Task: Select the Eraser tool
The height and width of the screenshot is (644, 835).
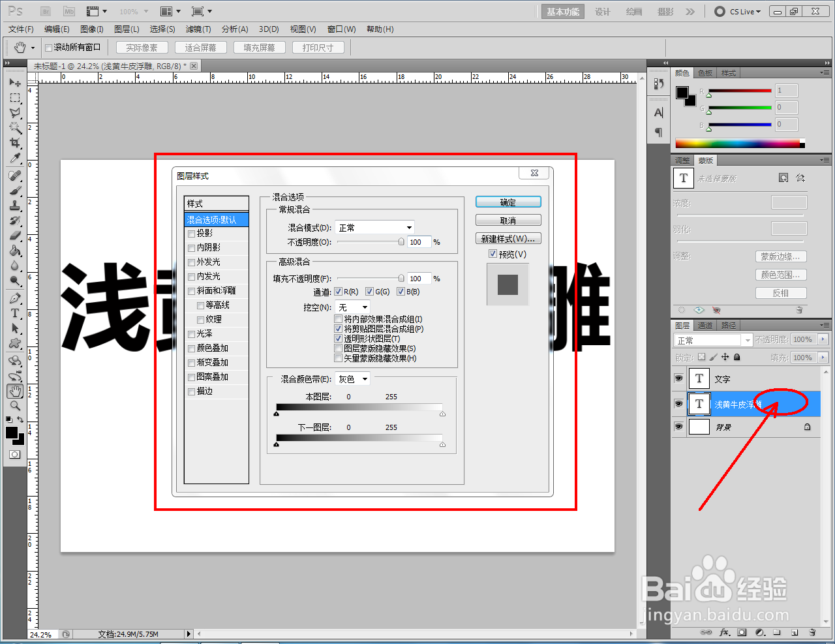Action: [x=15, y=236]
